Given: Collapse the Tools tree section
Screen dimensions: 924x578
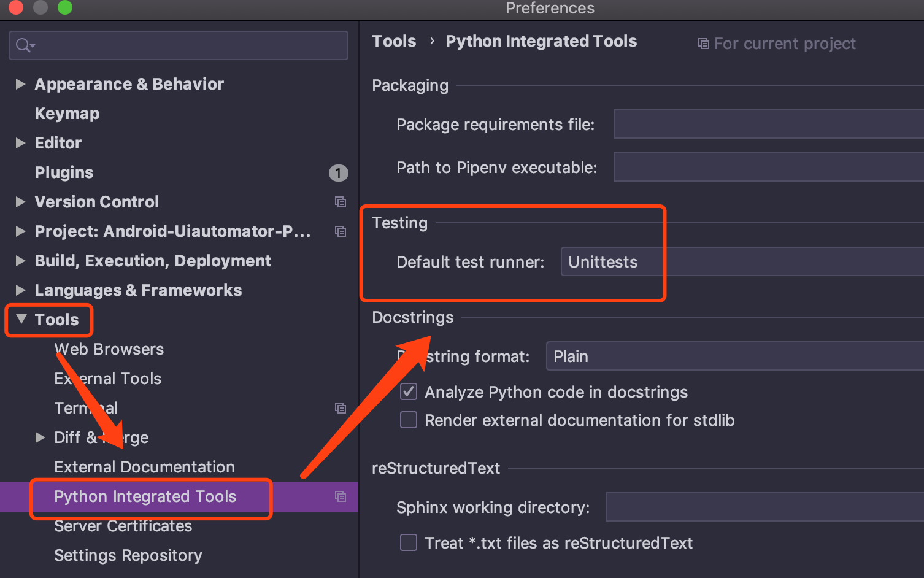Looking at the screenshot, I should tap(21, 319).
